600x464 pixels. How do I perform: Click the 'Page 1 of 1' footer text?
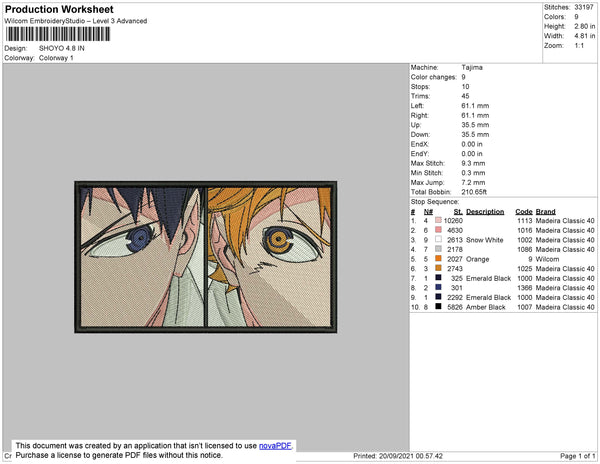click(x=577, y=456)
